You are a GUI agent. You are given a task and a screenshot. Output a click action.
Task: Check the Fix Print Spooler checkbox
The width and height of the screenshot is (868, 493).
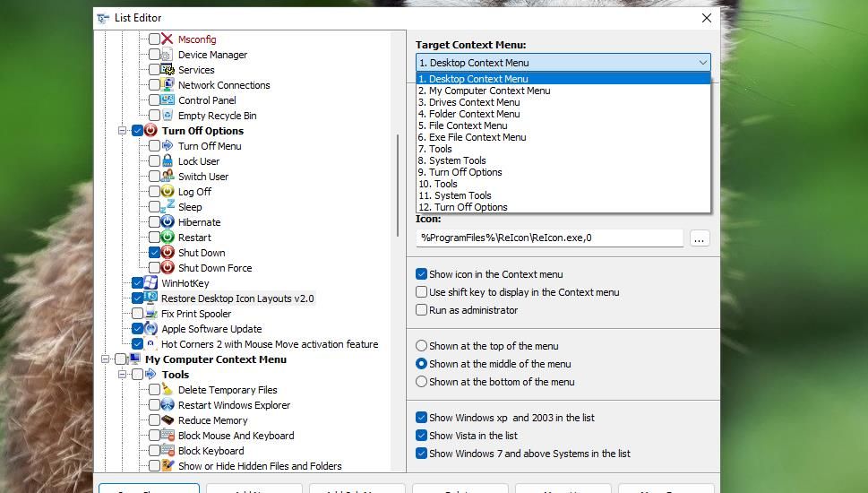(x=137, y=314)
